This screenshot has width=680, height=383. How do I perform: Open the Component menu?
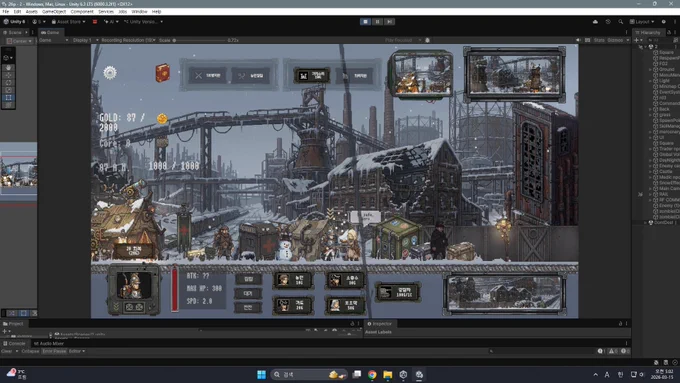pos(82,12)
